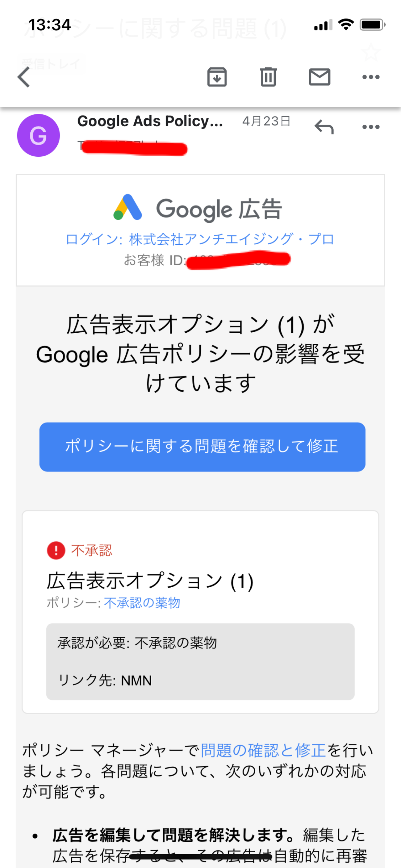Tap the faded 受信トレイ label
401x868 pixels.
click(51, 64)
